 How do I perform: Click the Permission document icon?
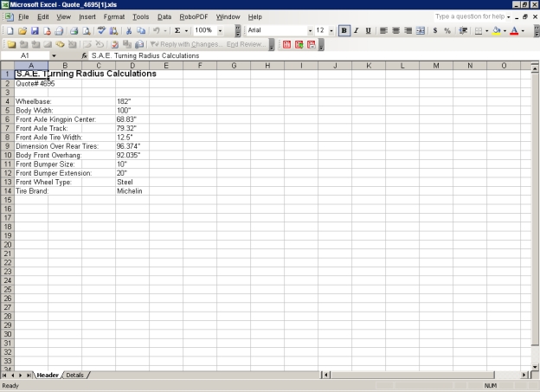47,31
